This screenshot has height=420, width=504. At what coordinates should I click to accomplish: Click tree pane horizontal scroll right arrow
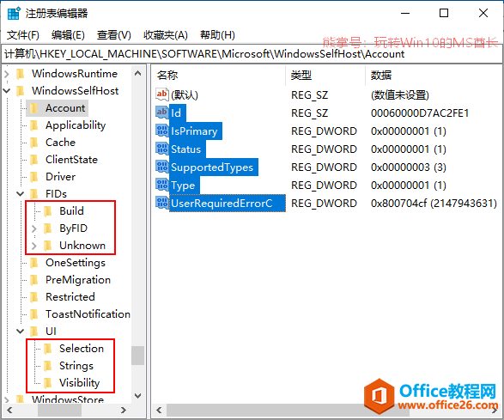124,410
